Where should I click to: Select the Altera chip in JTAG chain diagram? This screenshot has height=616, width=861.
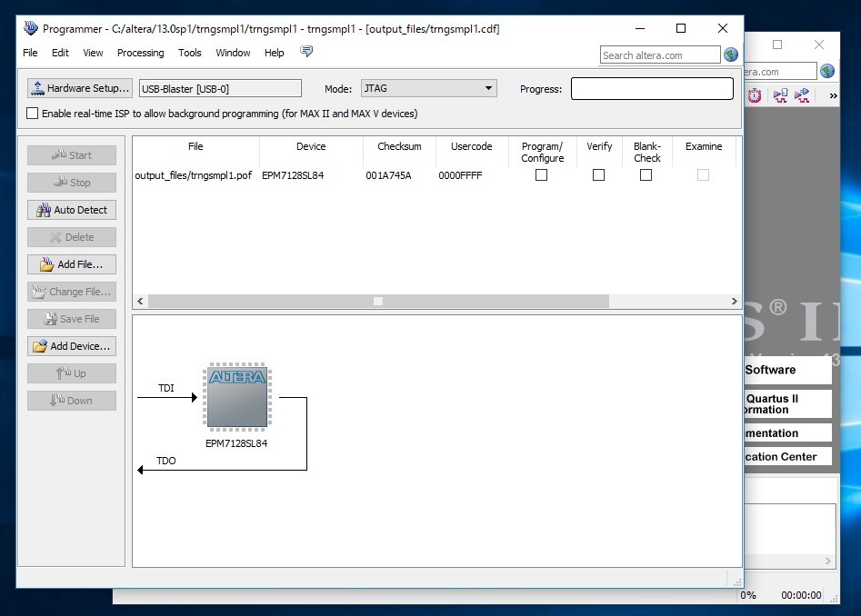point(237,397)
